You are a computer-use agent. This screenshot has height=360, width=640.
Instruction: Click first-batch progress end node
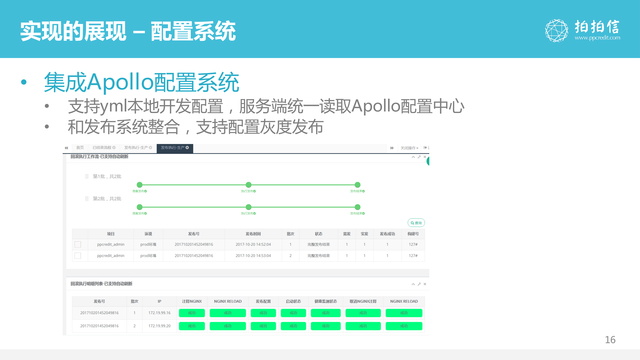[x=358, y=185]
